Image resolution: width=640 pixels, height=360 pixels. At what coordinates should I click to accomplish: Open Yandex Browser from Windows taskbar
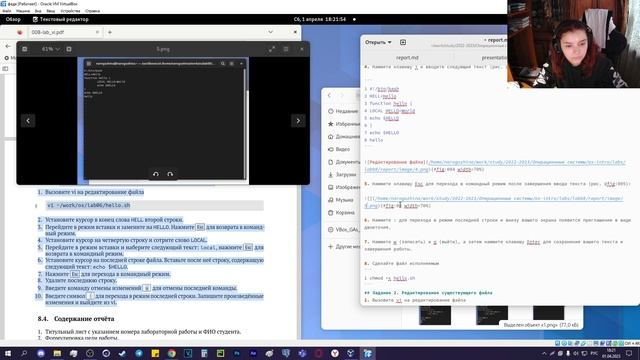coord(335,353)
